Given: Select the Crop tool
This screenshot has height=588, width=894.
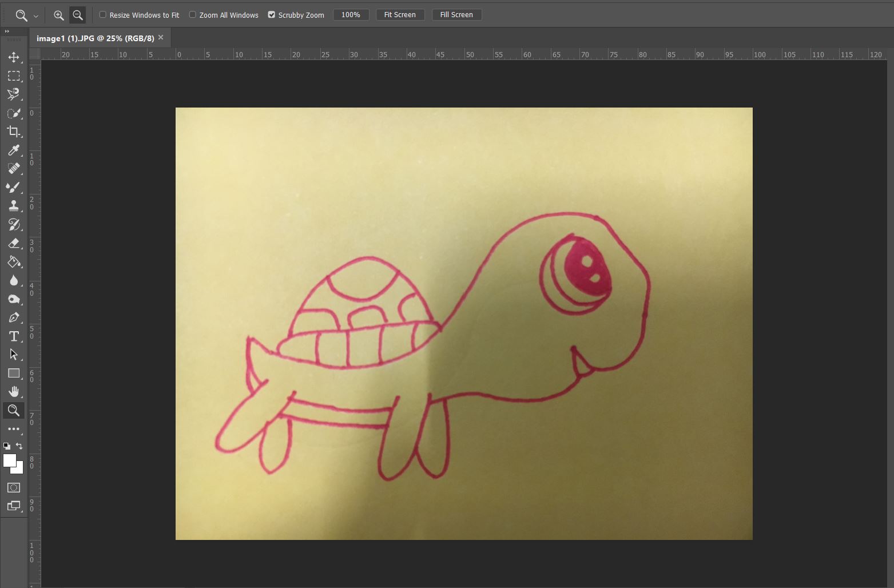Looking at the screenshot, I should pos(14,132).
